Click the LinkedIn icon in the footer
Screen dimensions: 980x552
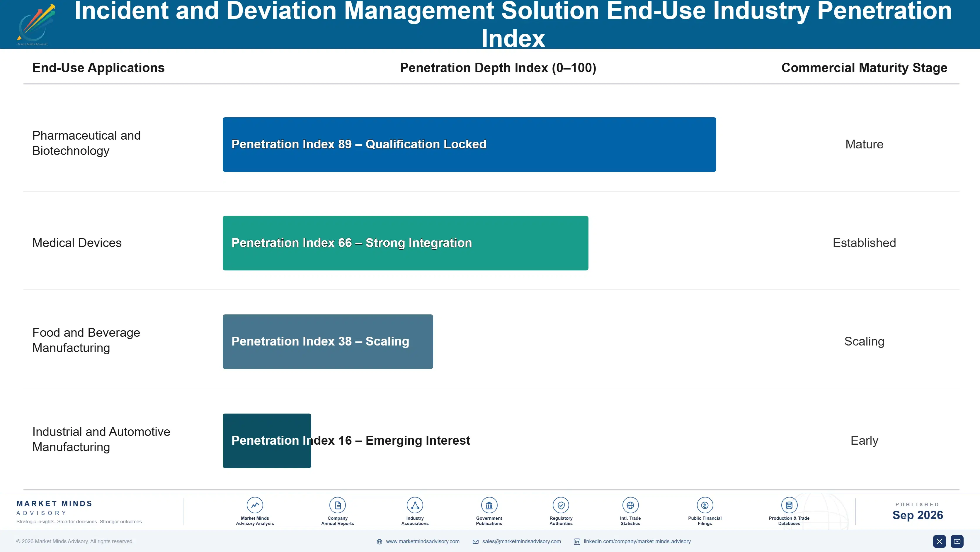click(577, 542)
